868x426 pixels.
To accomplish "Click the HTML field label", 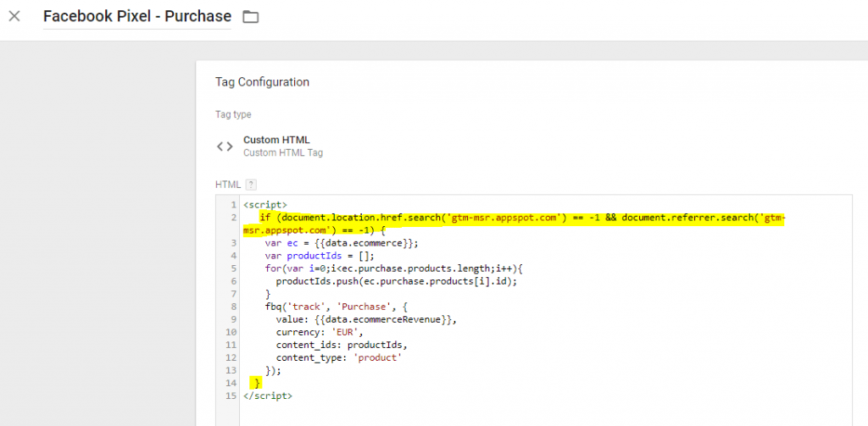I will [228, 185].
